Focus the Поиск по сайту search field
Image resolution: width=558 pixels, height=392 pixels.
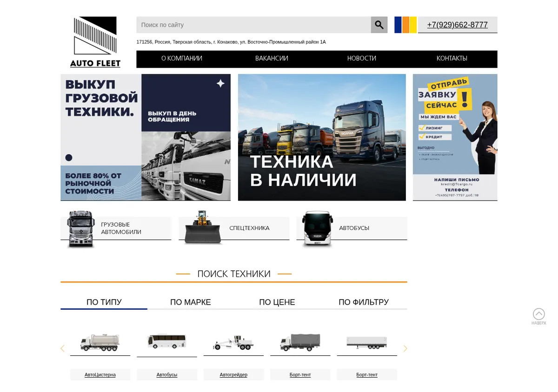253,25
